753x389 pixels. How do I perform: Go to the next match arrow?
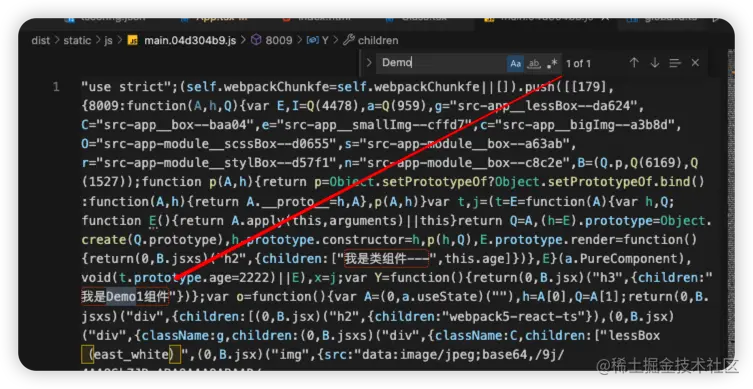[655, 63]
